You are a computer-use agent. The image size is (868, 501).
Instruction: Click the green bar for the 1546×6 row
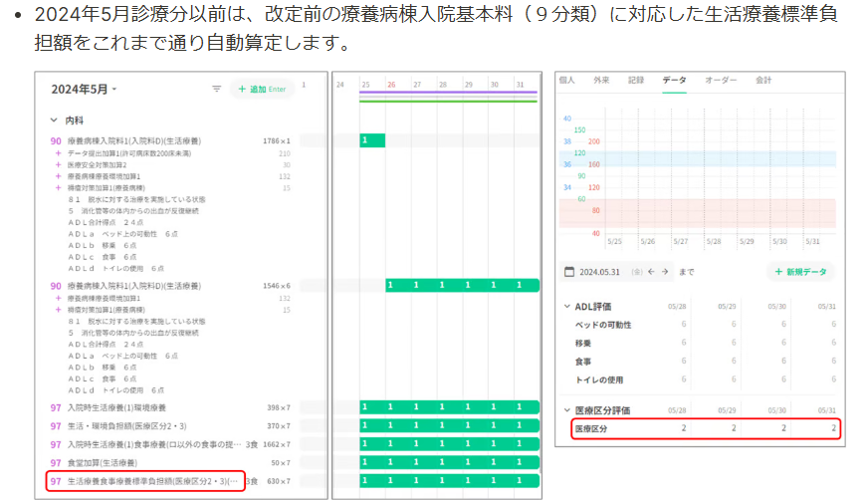[462, 286]
